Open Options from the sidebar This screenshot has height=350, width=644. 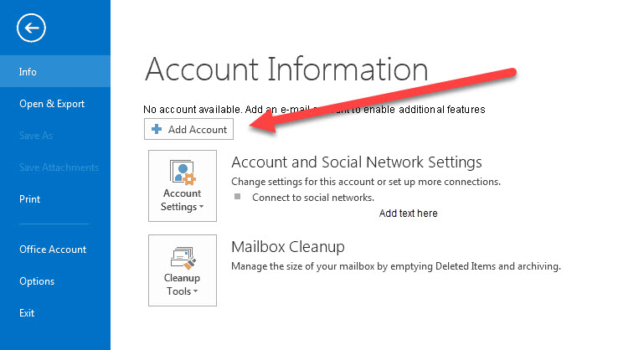tap(37, 281)
